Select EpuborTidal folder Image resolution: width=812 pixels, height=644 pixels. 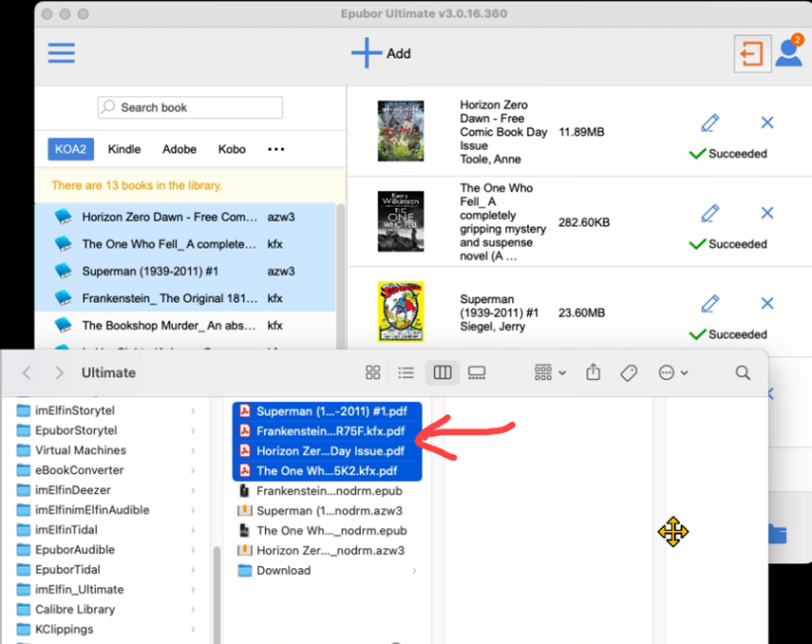tap(106, 569)
